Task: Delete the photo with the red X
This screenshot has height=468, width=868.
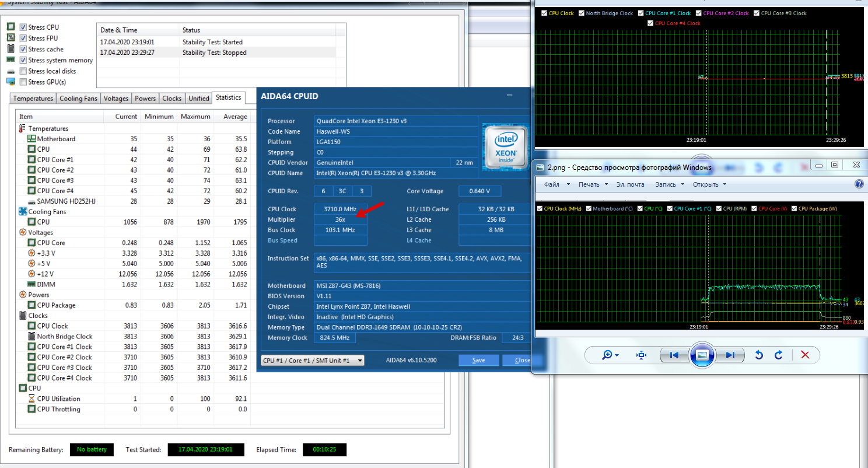Action: tap(805, 355)
